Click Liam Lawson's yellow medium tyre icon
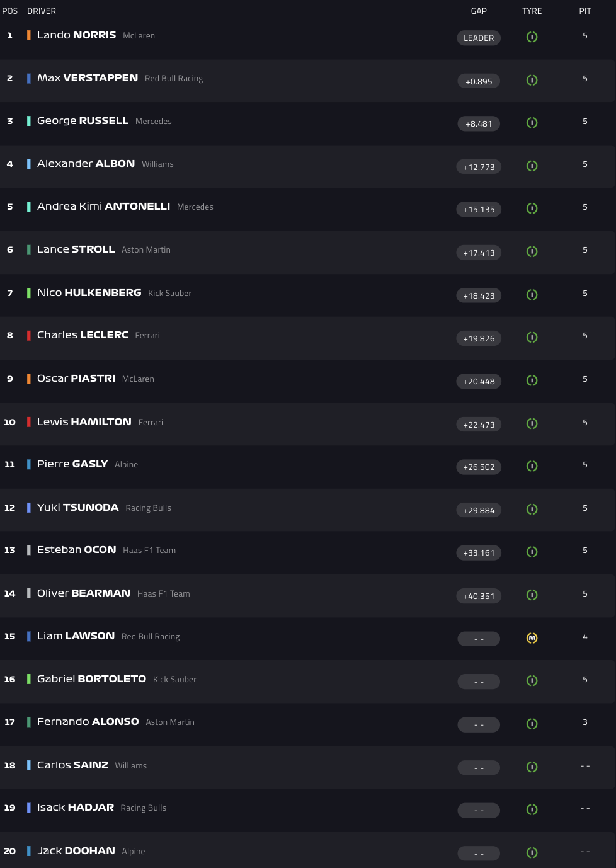The height and width of the screenshot is (868, 616). pos(532,638)
